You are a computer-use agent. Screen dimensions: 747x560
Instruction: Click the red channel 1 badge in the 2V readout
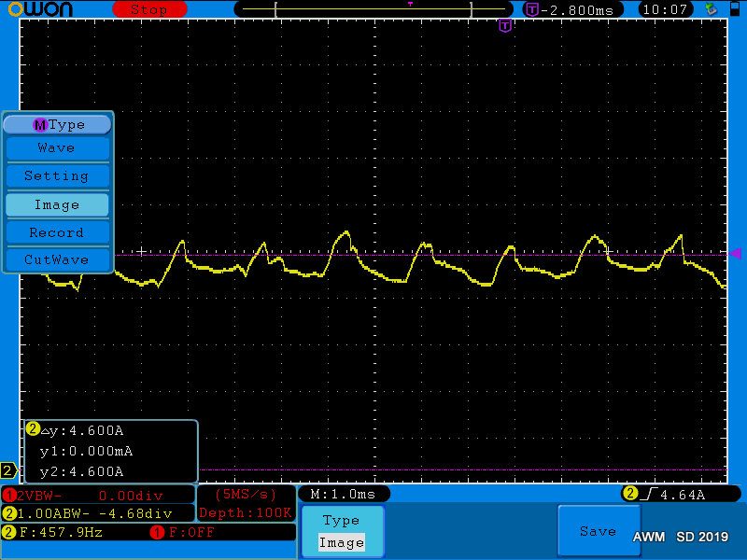(x=10, y=495)
